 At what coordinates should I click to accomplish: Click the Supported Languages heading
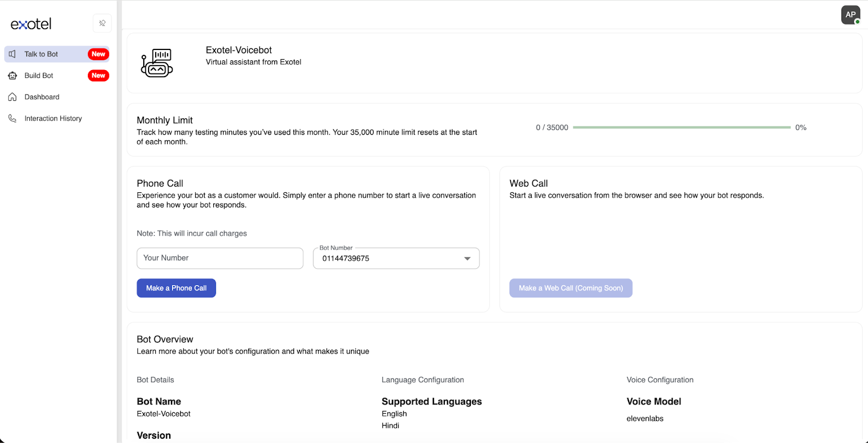click(x=432, y=402)
